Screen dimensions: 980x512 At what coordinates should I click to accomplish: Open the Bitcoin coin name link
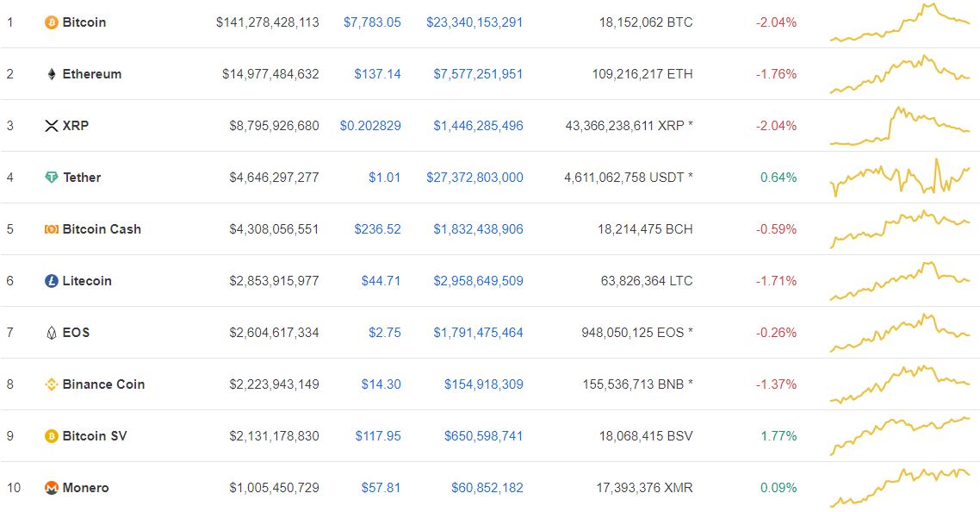point(84,22)
